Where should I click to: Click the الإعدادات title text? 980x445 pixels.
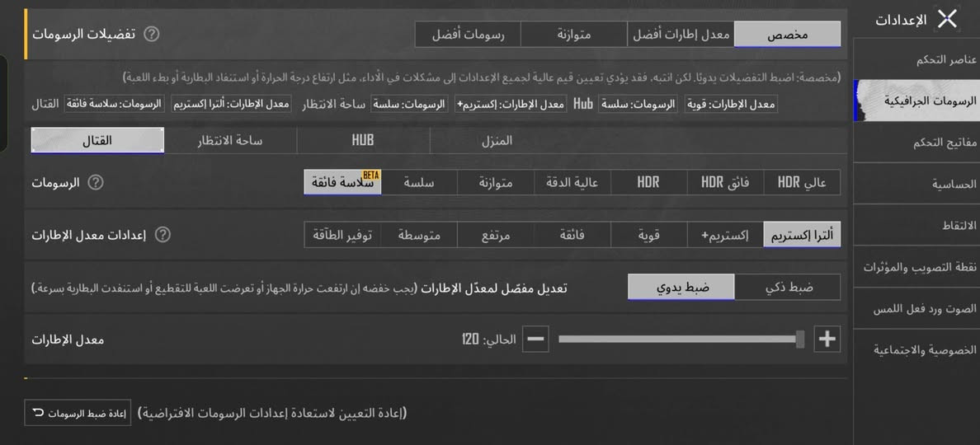point(901,19)
